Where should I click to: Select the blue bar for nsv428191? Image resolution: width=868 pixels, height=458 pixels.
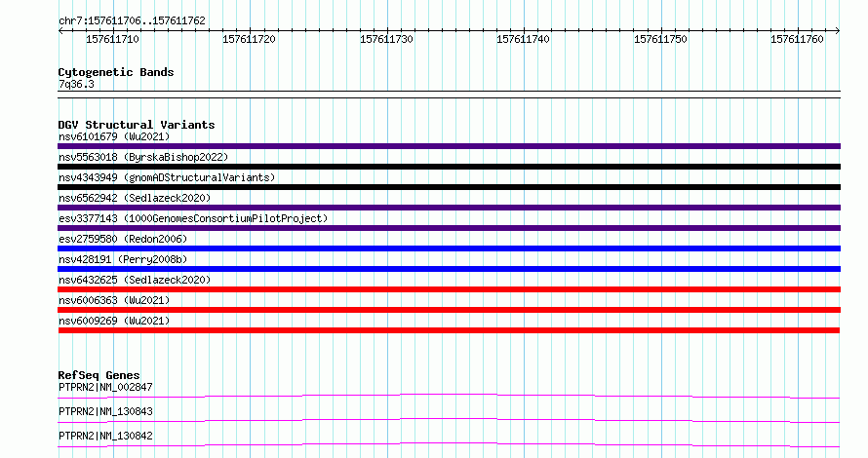click(449, 269)
